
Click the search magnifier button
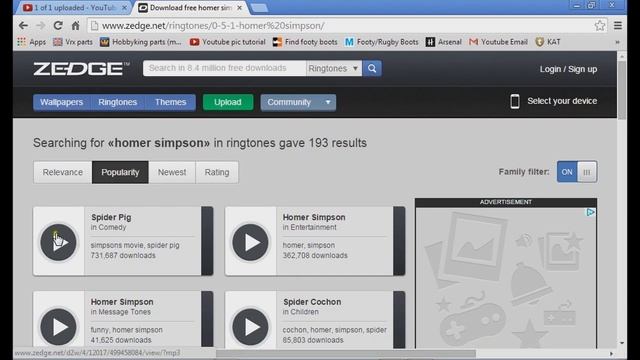pyautogui.click(x=372, y=68)
